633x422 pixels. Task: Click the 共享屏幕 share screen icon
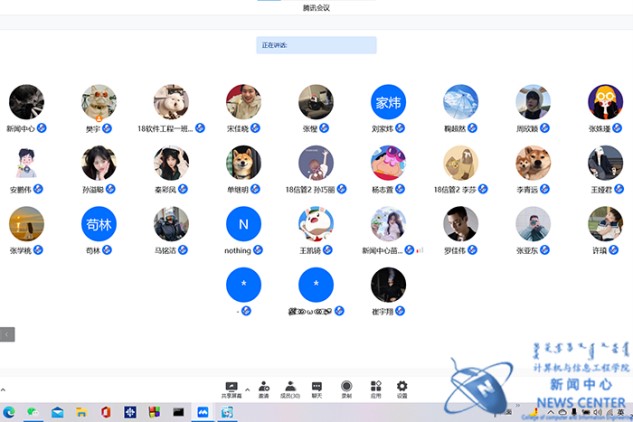coord(231,386)
